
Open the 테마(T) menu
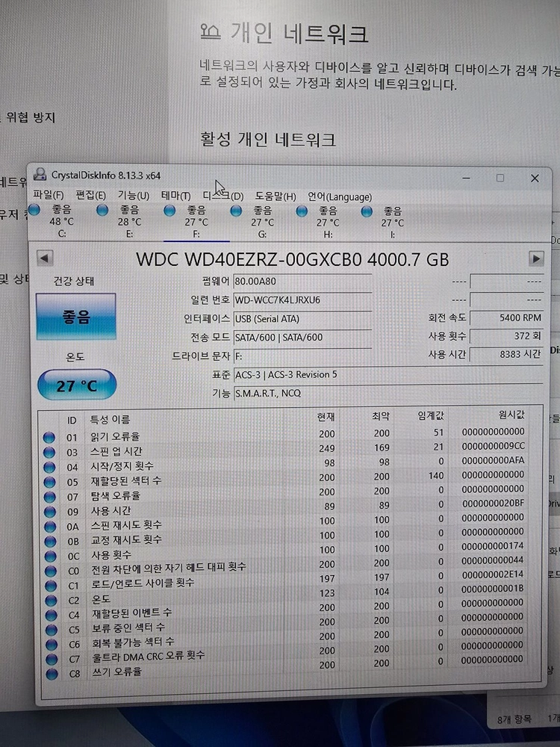point(175,196)
